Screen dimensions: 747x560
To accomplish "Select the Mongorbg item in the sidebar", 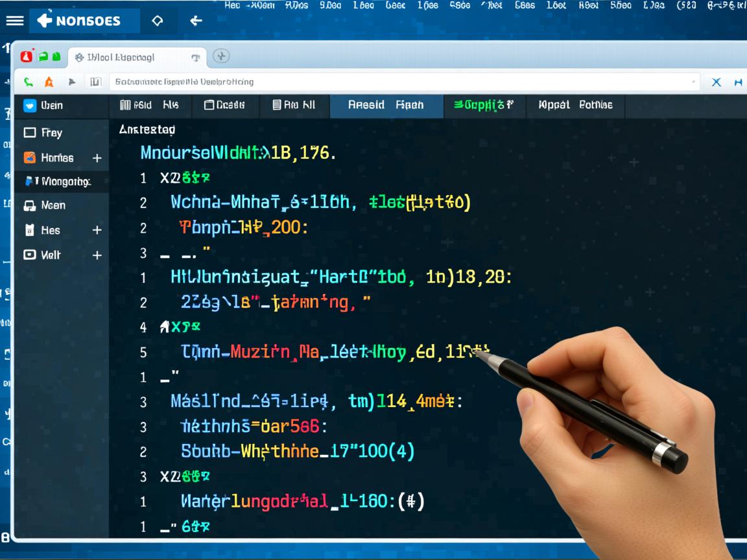I will pyautogui.click(x=60, y=181).
